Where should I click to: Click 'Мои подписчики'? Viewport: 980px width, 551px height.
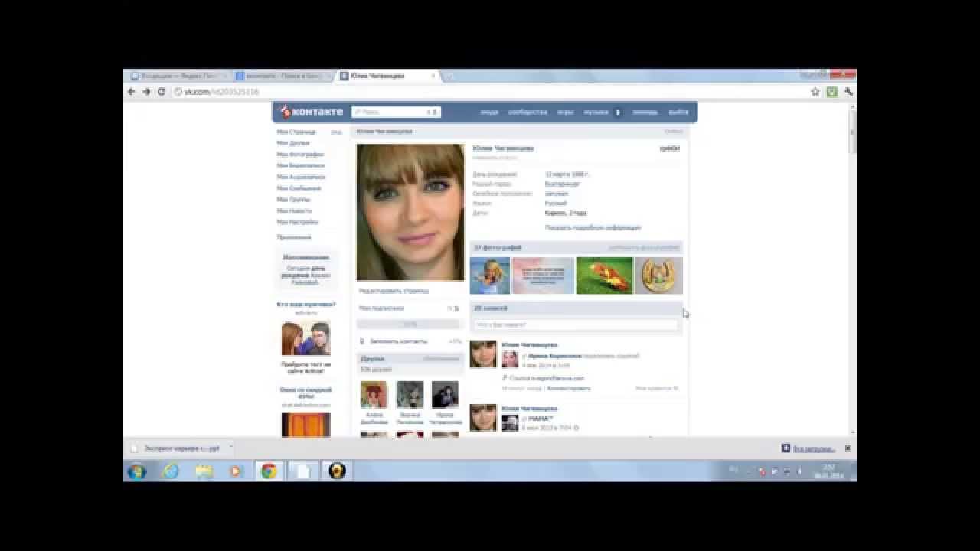pyautogui.click(x=381, y=308)
